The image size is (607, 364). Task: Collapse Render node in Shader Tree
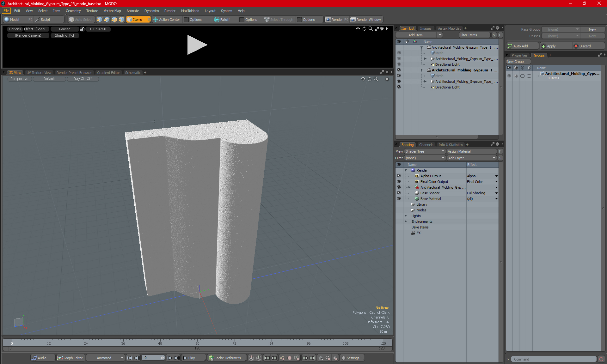(406, 170)
